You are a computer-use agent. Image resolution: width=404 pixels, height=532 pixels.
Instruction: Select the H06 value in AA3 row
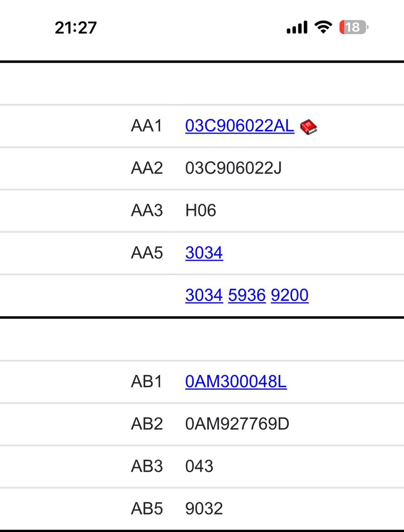(x=201, y=210)
